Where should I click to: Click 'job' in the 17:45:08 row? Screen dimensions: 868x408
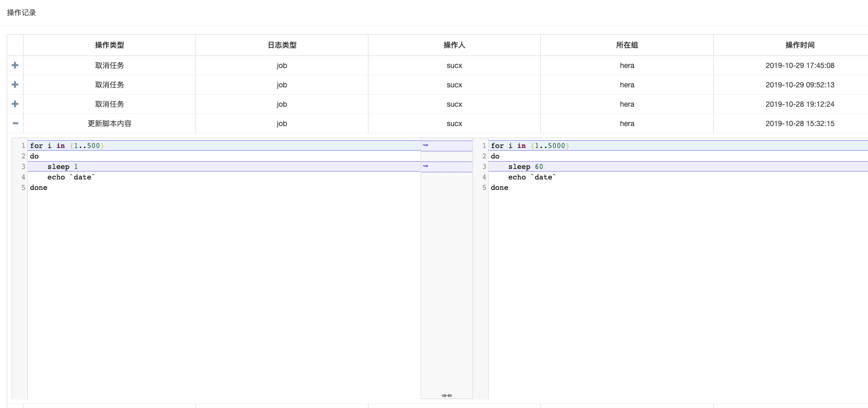pos(282,65)
